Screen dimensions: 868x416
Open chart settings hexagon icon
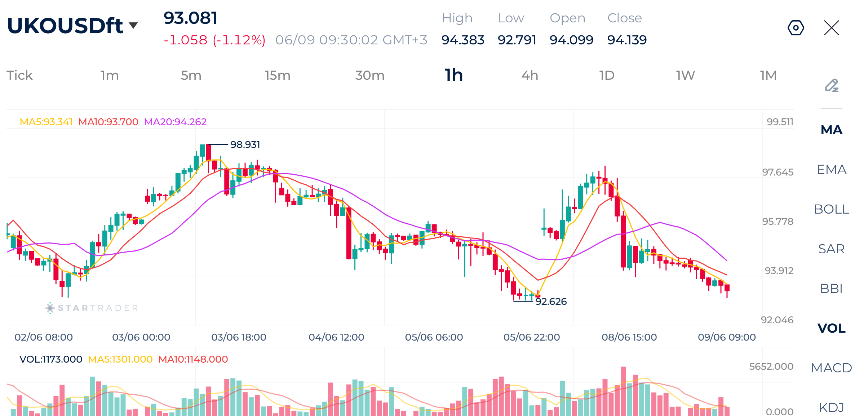point(796,28)
